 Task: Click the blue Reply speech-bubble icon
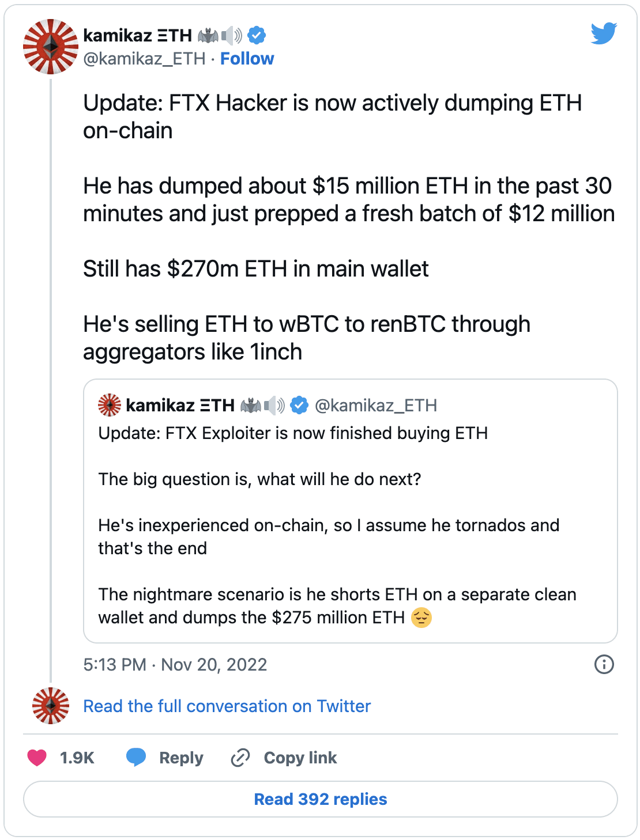(136, 758)
